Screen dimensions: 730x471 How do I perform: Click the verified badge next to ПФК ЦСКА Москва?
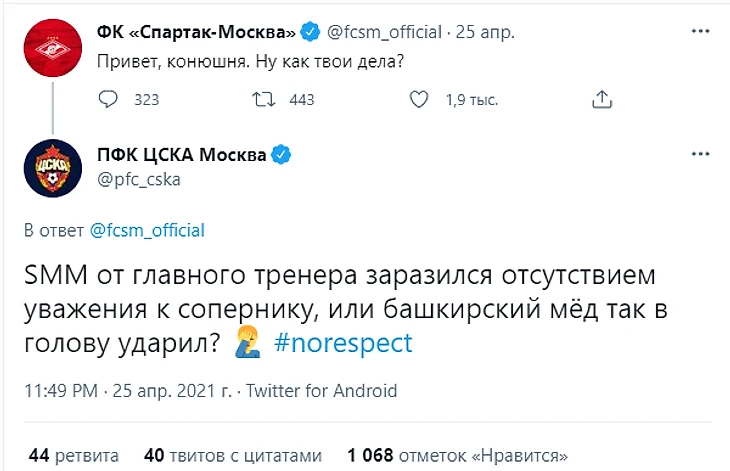coord(284,154)
